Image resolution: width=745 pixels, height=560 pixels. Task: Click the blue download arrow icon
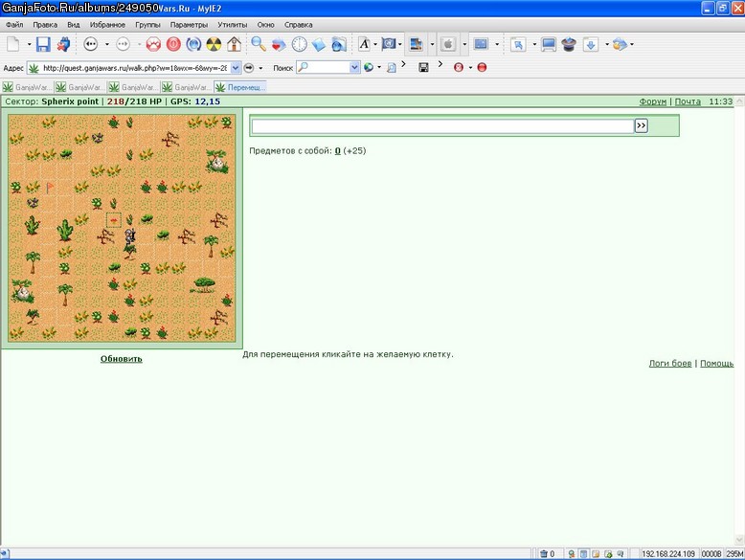pos(591,44)
